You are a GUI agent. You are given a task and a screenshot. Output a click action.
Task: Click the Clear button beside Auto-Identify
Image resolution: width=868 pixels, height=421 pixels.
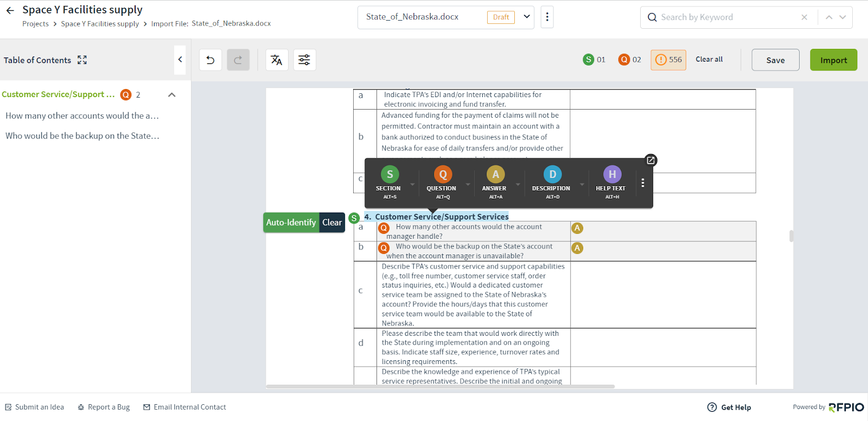click(x=332, y=222)
